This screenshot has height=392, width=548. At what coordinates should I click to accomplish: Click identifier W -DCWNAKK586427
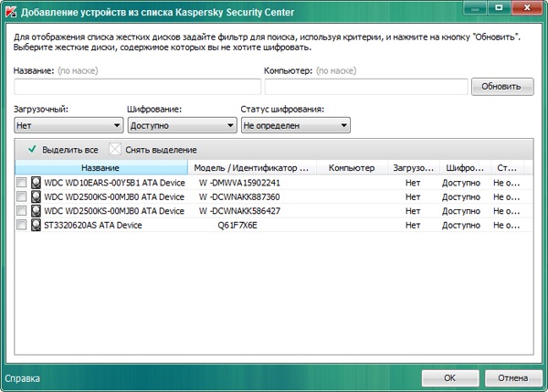point(239,211)
